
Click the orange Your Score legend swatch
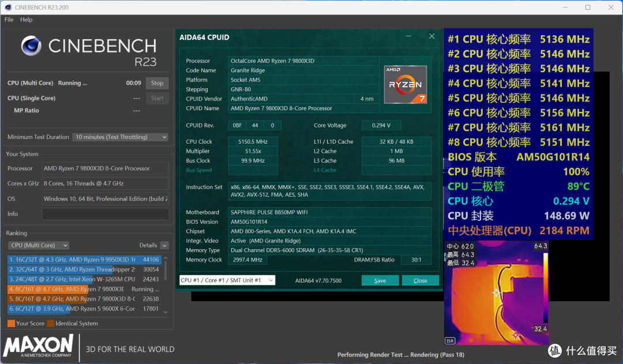11,324
